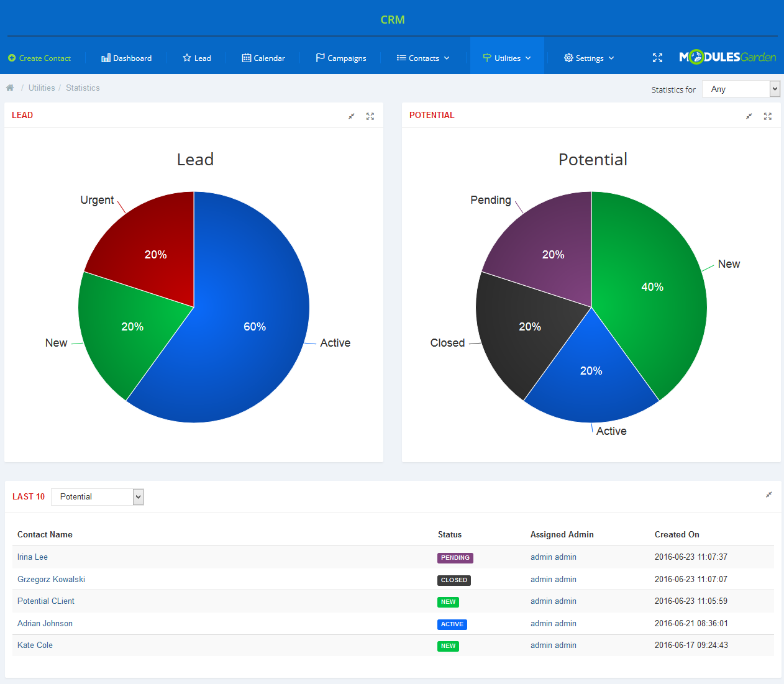
Task: Open the Settings menu
Action: pos(589,58)
